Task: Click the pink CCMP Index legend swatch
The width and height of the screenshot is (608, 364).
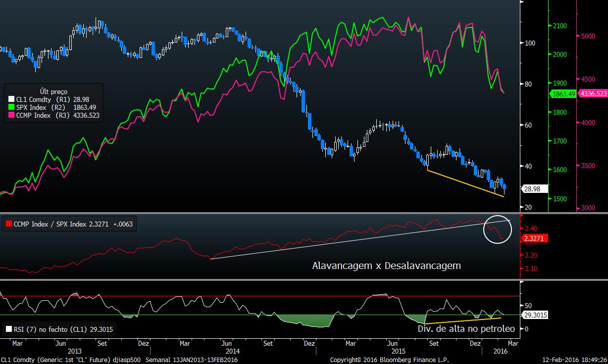Action: click(12, 115)
